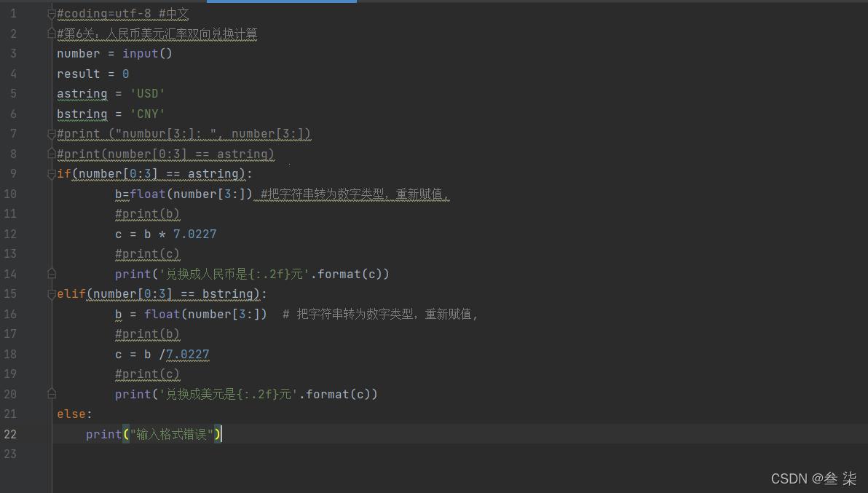Collapse the commented print block at line 7
This screenshot has width=868, height=493.
click(x=52, y=134)
